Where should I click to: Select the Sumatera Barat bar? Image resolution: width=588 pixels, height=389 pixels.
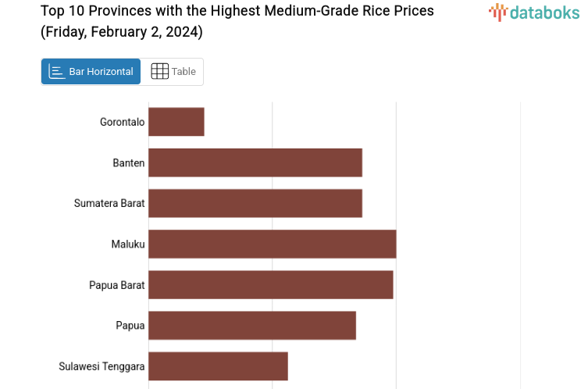coord(255,203)
